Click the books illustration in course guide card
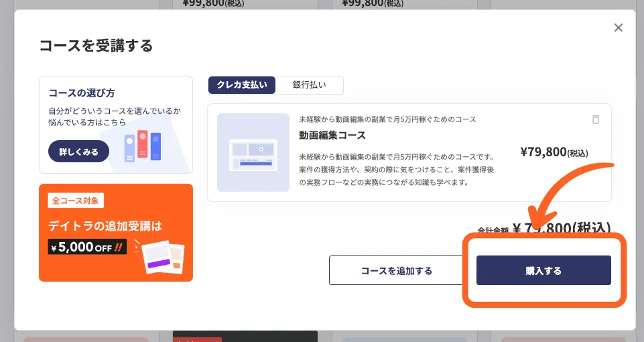 tap(143, 147)
